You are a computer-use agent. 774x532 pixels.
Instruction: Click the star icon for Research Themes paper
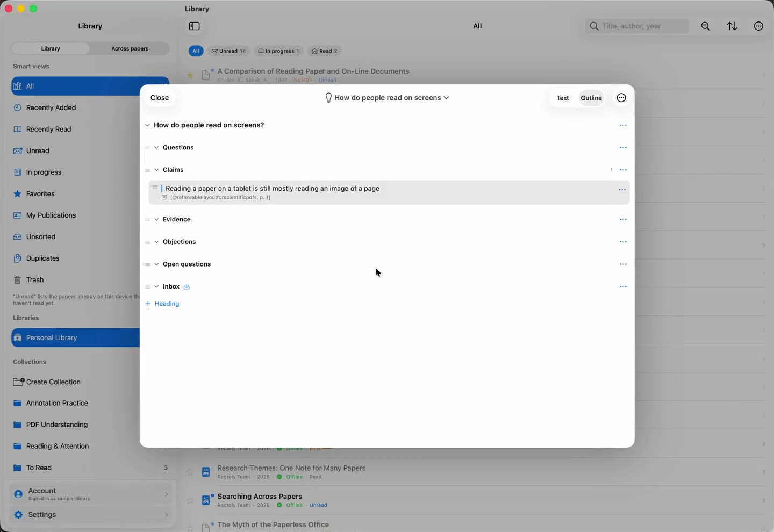(190, 472)
